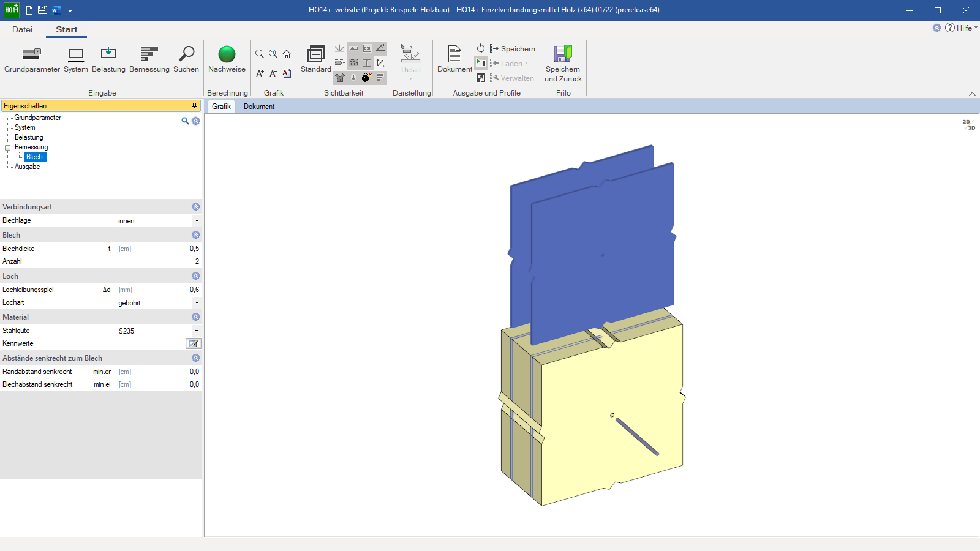Image resolution: width=980 pixels, height=551 pixels.
Task: Click the Word export icon in title bar
Action: click(56, 10)
